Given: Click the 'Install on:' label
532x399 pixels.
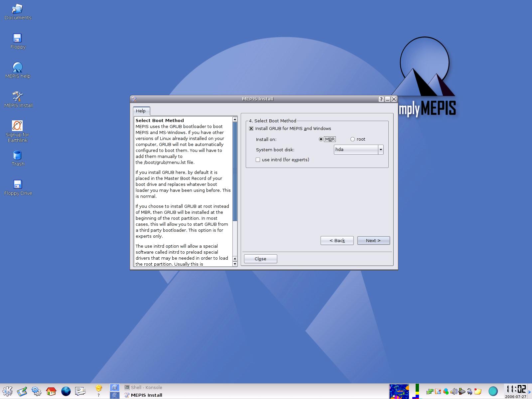Looking at the screenshot, I should coord(266,140).
